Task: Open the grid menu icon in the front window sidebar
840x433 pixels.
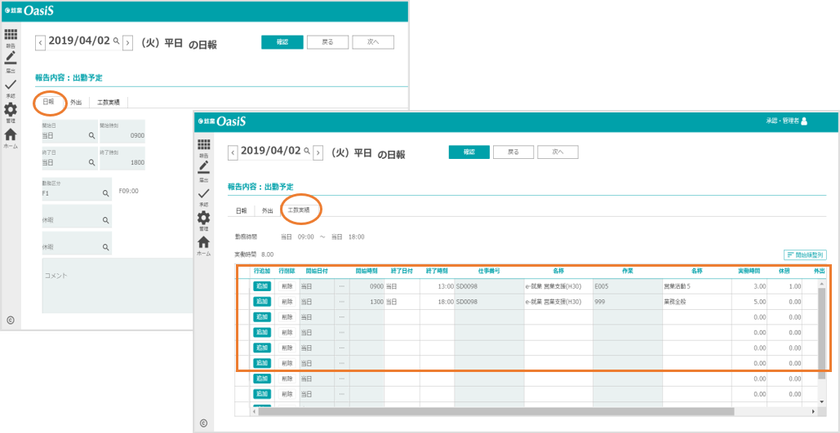Action: coord(204,145)
